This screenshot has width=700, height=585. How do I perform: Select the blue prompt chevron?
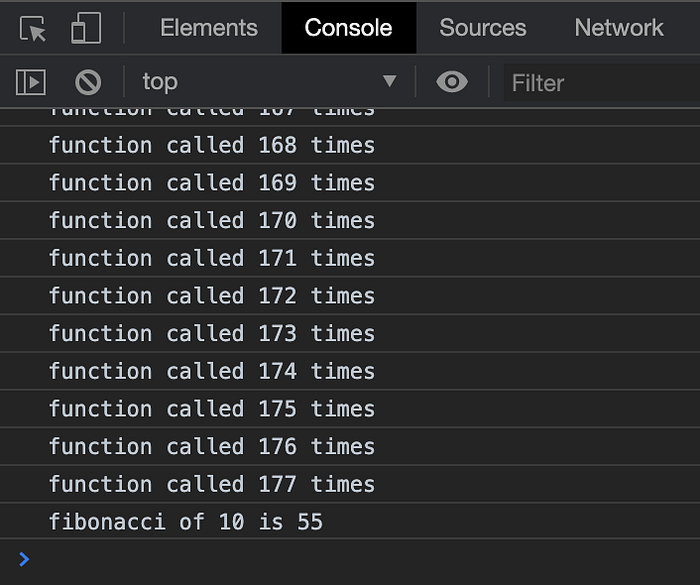click(24, 559)
